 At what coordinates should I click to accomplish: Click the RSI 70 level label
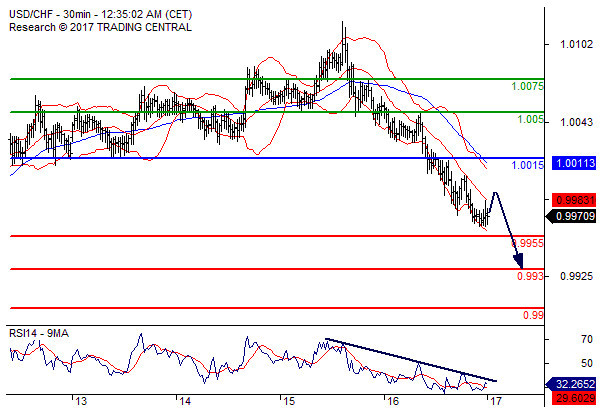click(x=586, y=339)
